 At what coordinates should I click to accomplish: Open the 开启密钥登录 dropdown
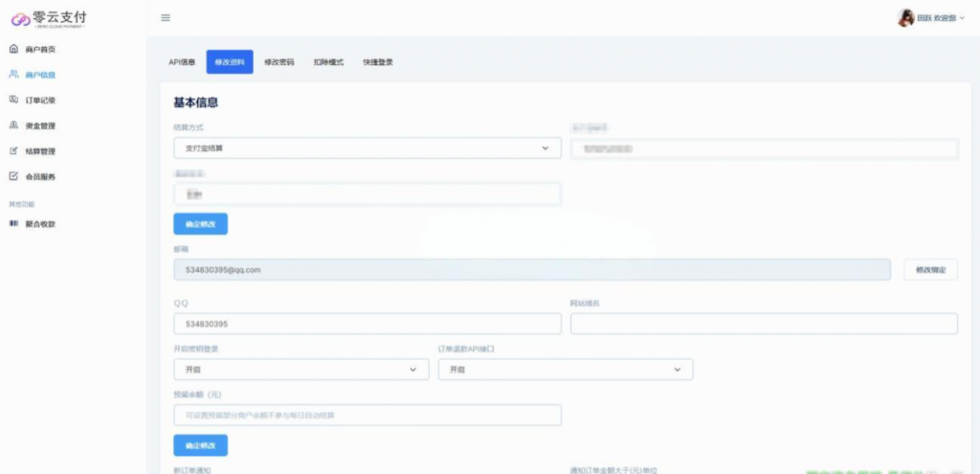pos(301,370)
